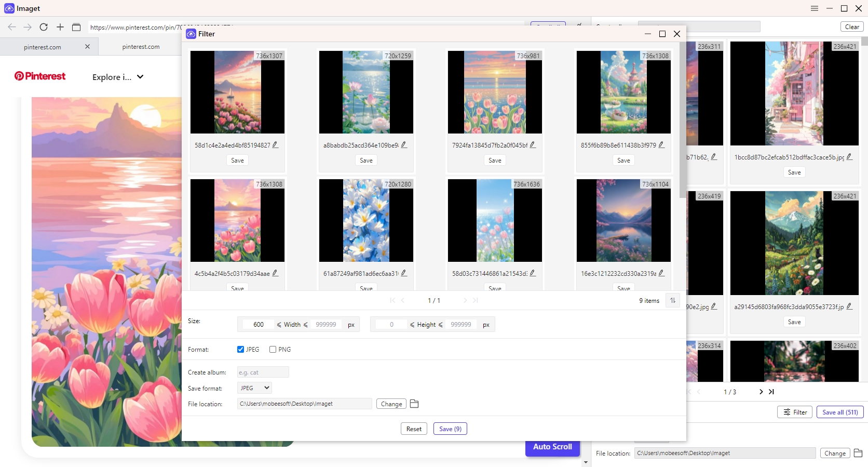
Task: Click main window file location path field
Action: tap(725, 453)
